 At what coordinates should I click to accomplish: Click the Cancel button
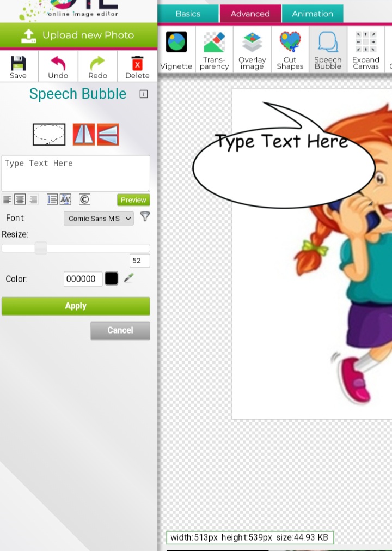(x=120, y=330)
